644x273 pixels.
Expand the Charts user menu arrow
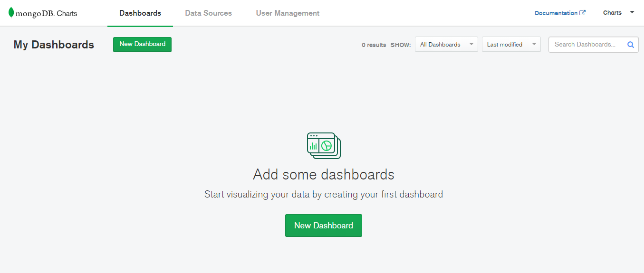(x=632, y=12)
